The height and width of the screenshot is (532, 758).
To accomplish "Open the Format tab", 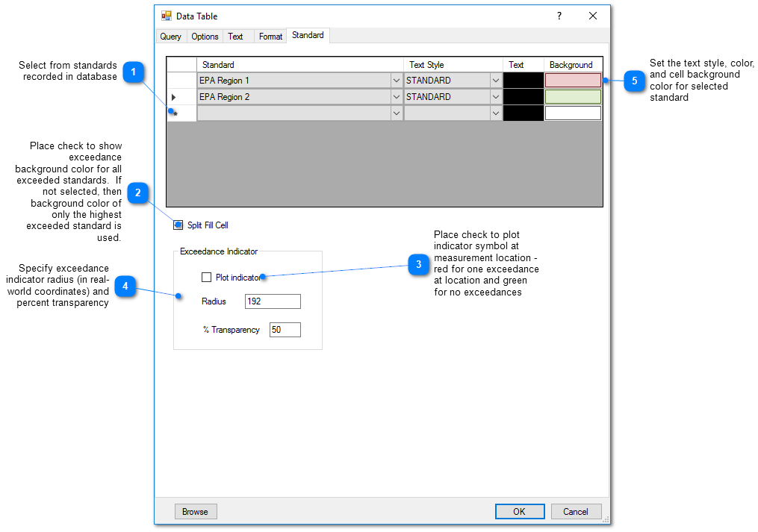I will (270, 36).
